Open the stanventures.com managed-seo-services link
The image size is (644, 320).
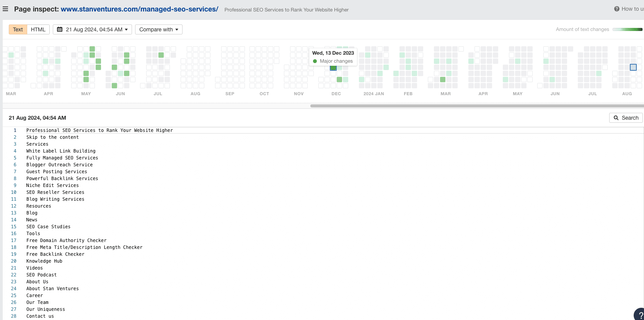tap(139, 9)
